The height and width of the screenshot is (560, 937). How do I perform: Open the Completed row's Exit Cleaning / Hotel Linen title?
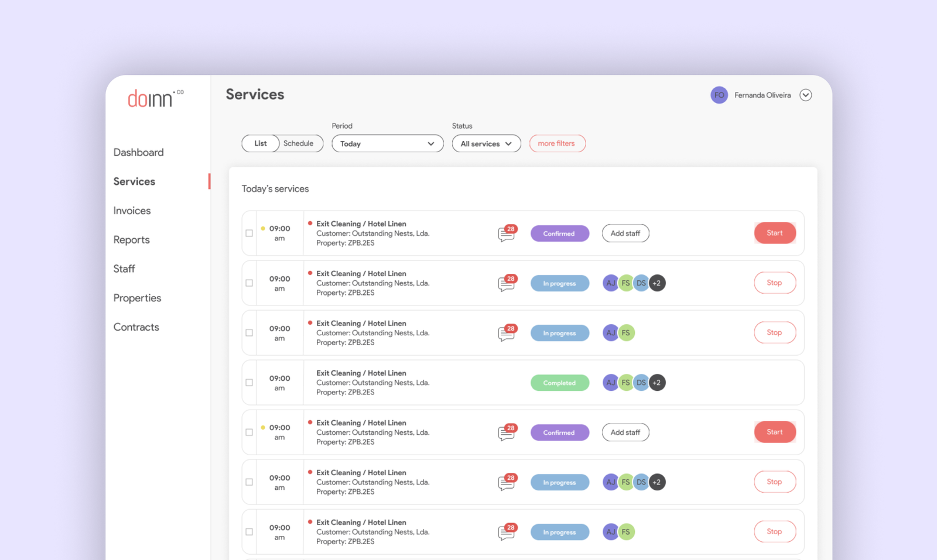coord(361,373)
